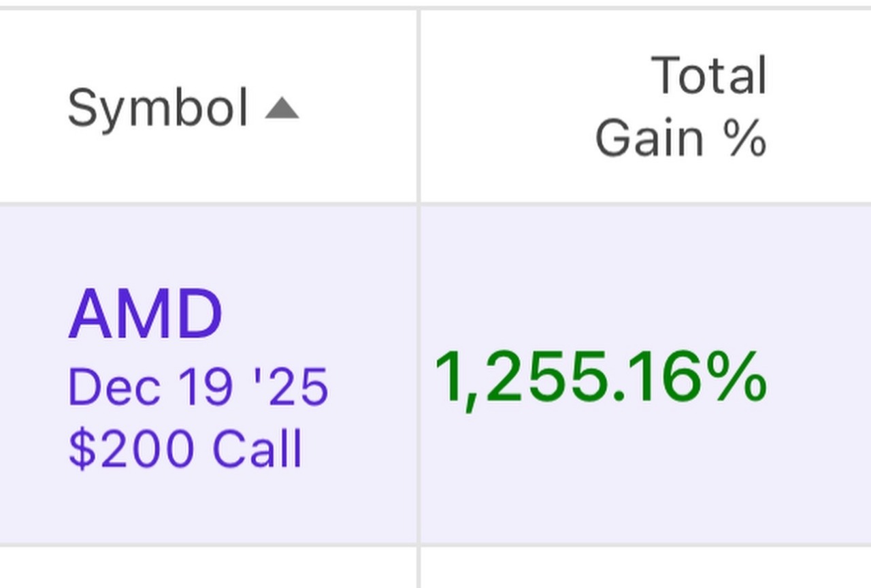This screenshot has width=871, height=588.
Task: Click the empty Symbol cell below AMD
Action: 204,568
